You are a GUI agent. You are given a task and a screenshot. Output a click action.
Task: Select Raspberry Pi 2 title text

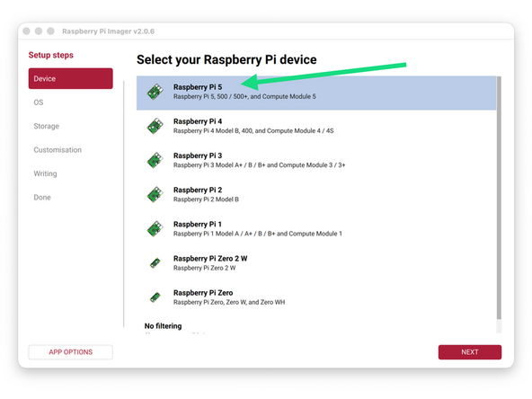[198, 190]
